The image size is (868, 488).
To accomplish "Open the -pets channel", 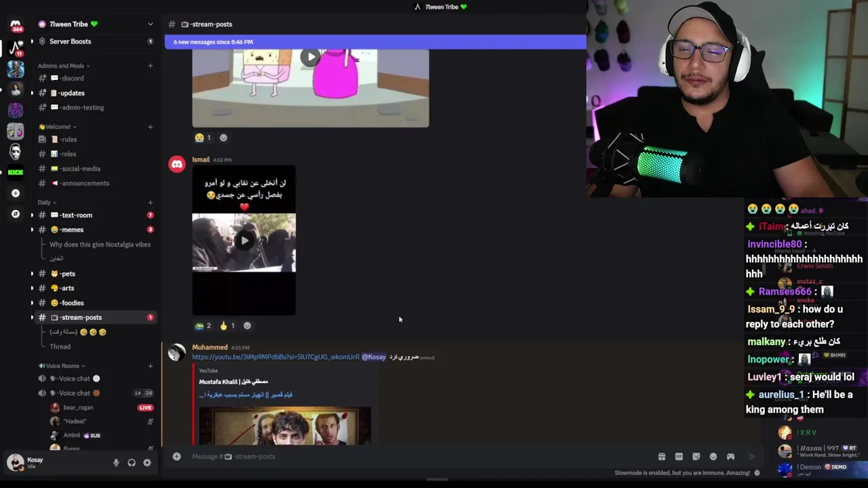I will (96, 274).
